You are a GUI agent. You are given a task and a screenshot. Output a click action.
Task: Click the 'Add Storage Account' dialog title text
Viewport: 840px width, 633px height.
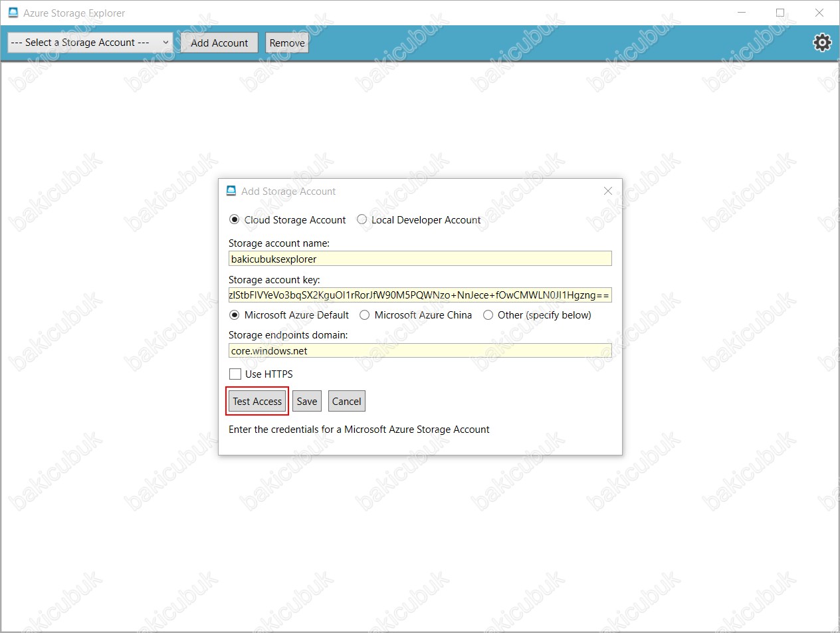pyautogui.click(x=288, y=191)
